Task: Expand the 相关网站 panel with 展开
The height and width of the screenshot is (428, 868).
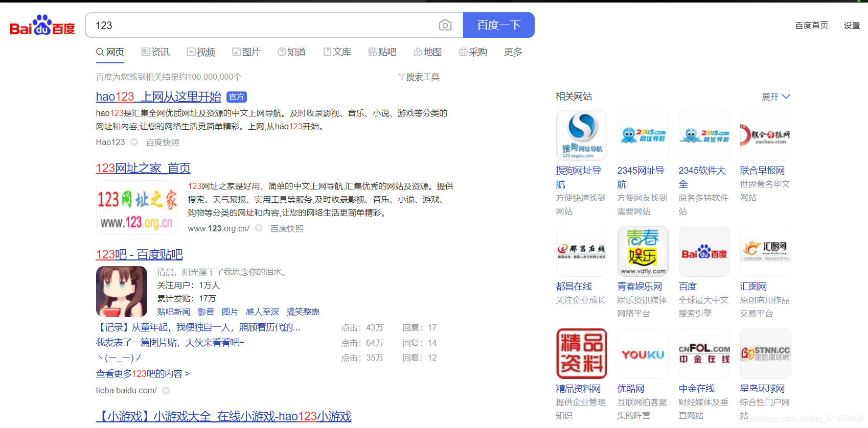Action: tap(775, 97)
